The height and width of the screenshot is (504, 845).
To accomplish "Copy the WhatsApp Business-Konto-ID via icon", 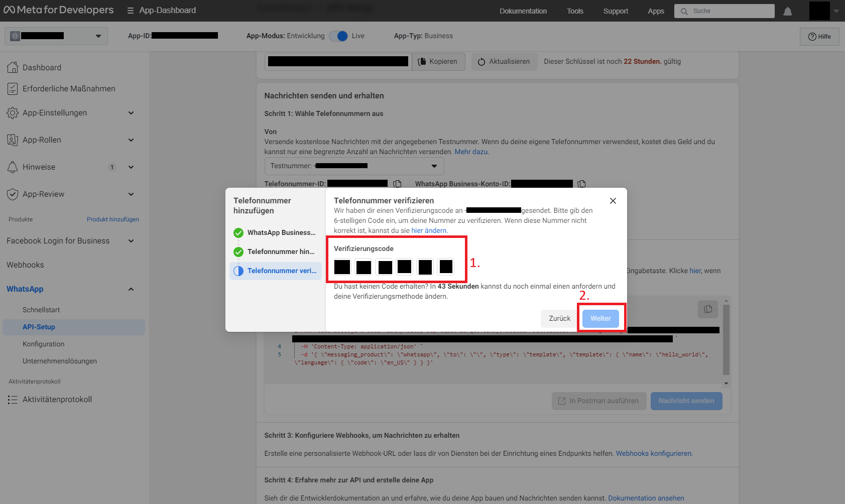I will [x=581, y=184].
